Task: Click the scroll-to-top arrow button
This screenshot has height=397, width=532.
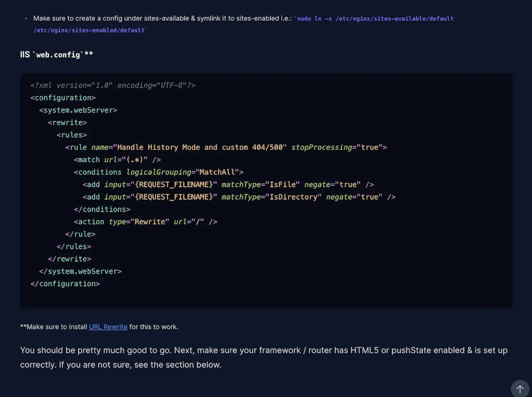Action: pyautogui.click(x=519, y=389)
